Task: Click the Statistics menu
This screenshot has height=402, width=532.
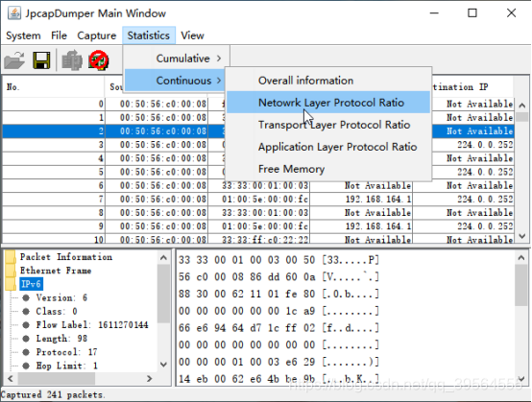Action: [x=149, y=35]
